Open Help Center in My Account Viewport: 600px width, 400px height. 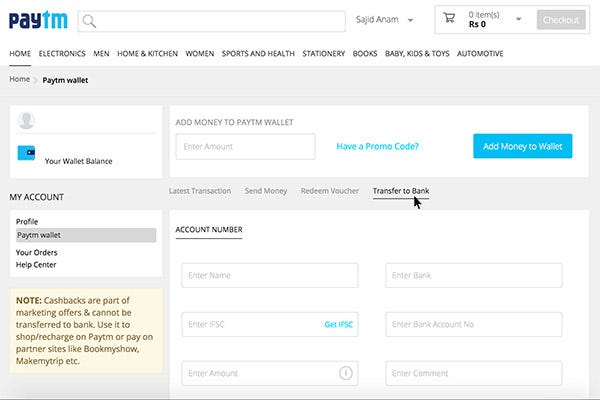36,265
